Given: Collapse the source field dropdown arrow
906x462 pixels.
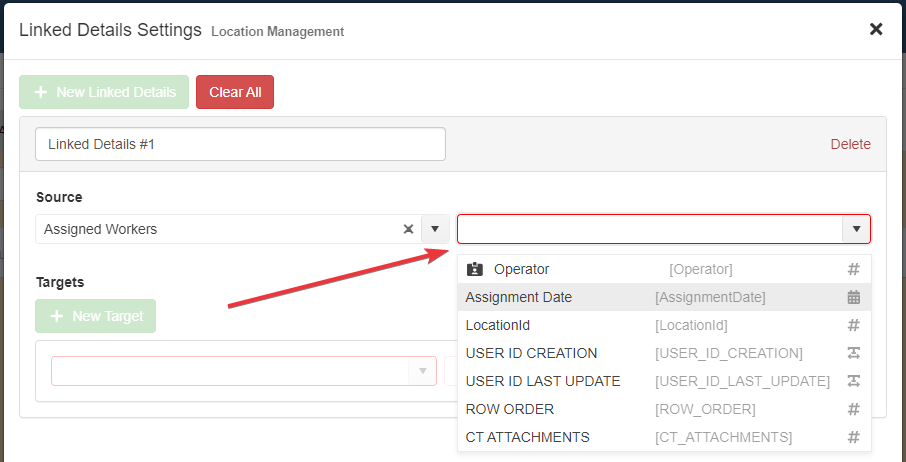Looking at the screenshot, I should [856, 229].
